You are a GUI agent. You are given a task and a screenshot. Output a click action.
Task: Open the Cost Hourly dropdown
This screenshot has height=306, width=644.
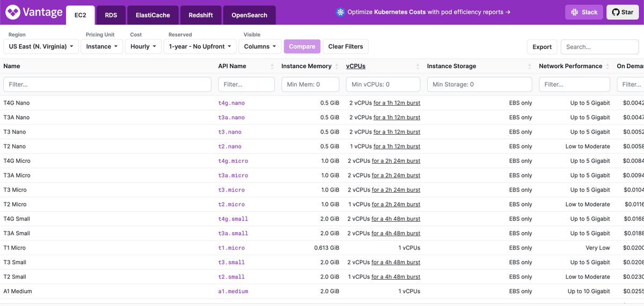pyautogui.click(x=144, y=47)
